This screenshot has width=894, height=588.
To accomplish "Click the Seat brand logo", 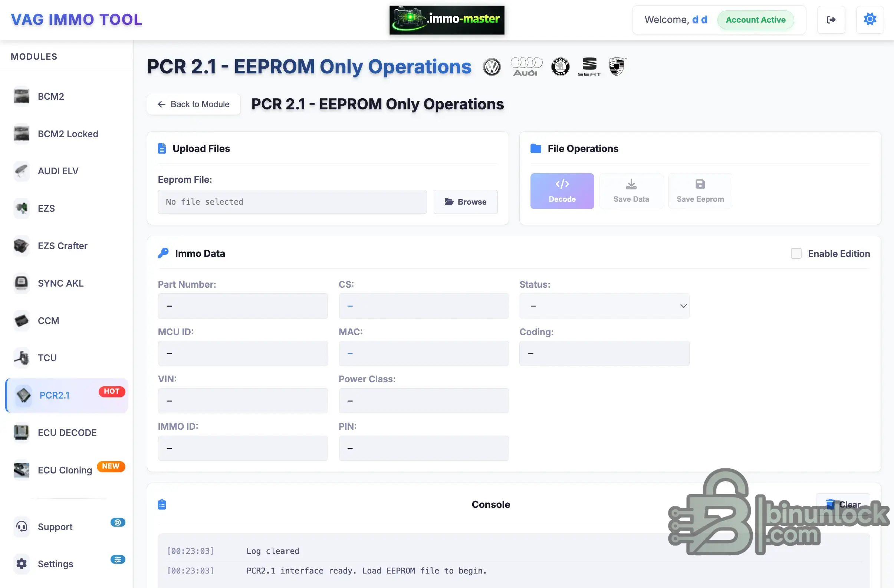I will tap(589, 66).
